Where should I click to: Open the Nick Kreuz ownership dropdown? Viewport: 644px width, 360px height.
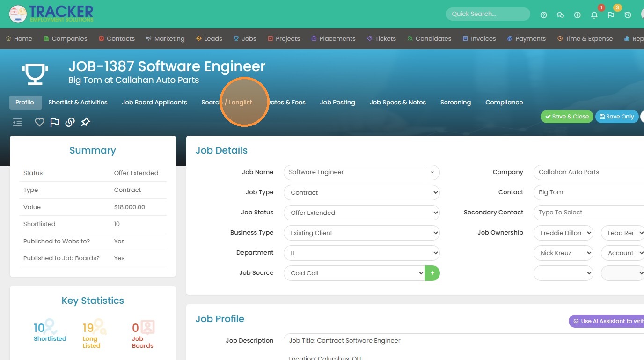pyautogui.click(x=563, y=253)
